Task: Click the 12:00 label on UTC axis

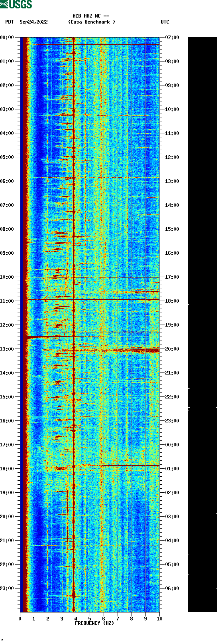Action: 172,157
